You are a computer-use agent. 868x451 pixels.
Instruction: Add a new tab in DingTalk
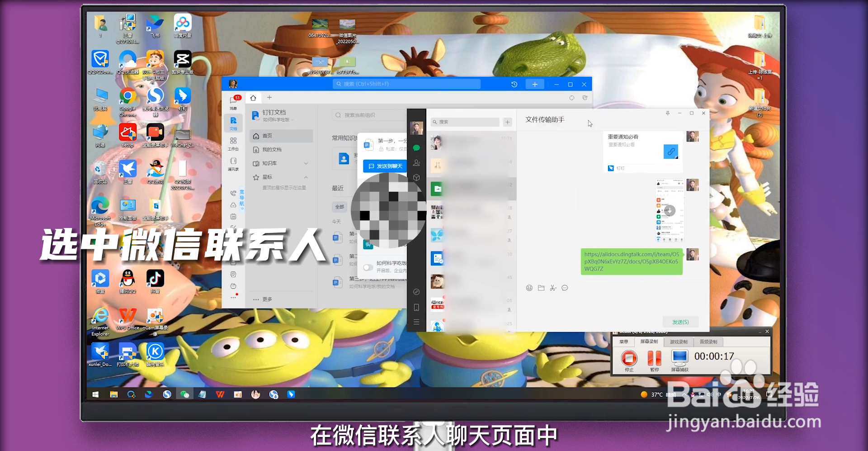[269, 97]
